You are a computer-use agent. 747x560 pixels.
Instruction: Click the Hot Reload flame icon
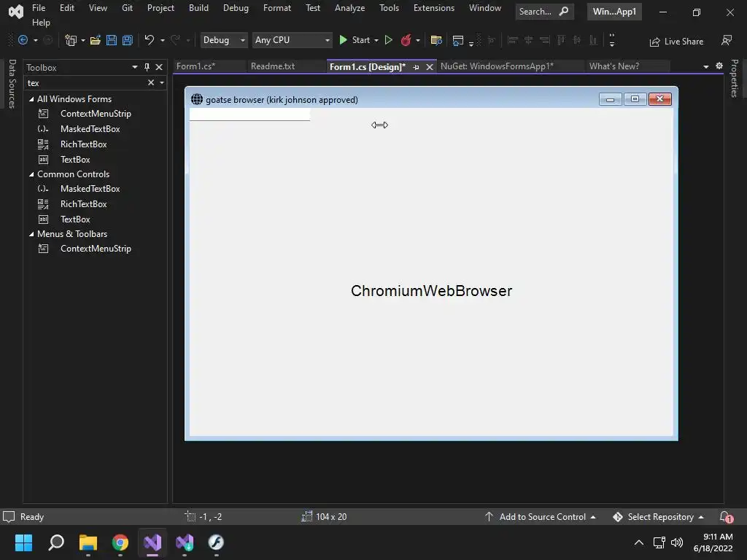click(x=406, y=40)
